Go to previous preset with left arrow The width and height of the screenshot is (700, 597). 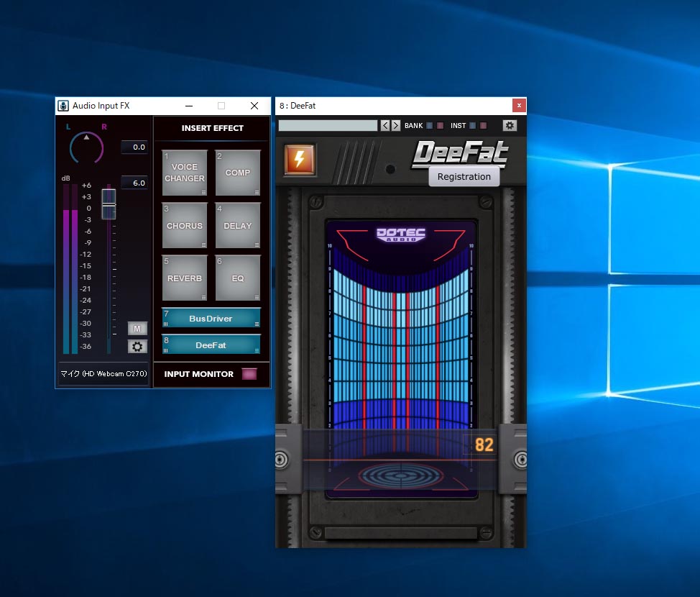click(x=385, y=126)
